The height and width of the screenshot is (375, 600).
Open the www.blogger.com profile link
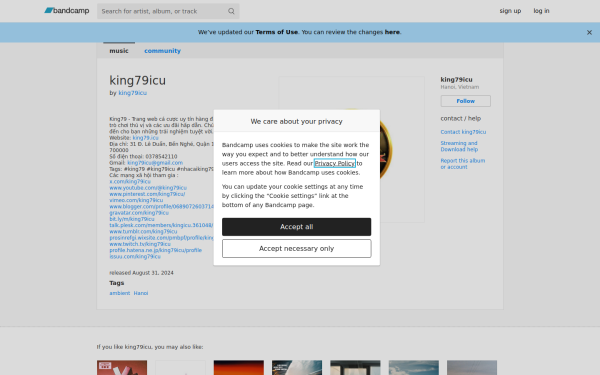point(161,207)
